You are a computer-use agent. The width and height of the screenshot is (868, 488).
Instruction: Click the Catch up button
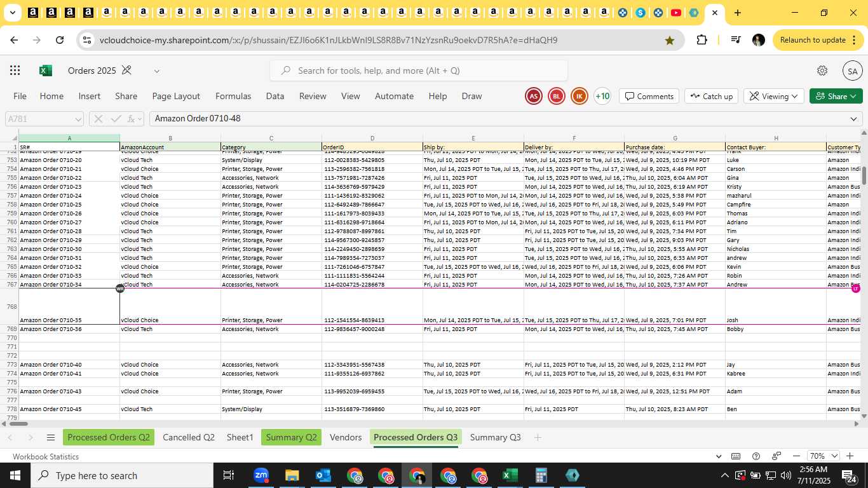[x=711, y=97]
